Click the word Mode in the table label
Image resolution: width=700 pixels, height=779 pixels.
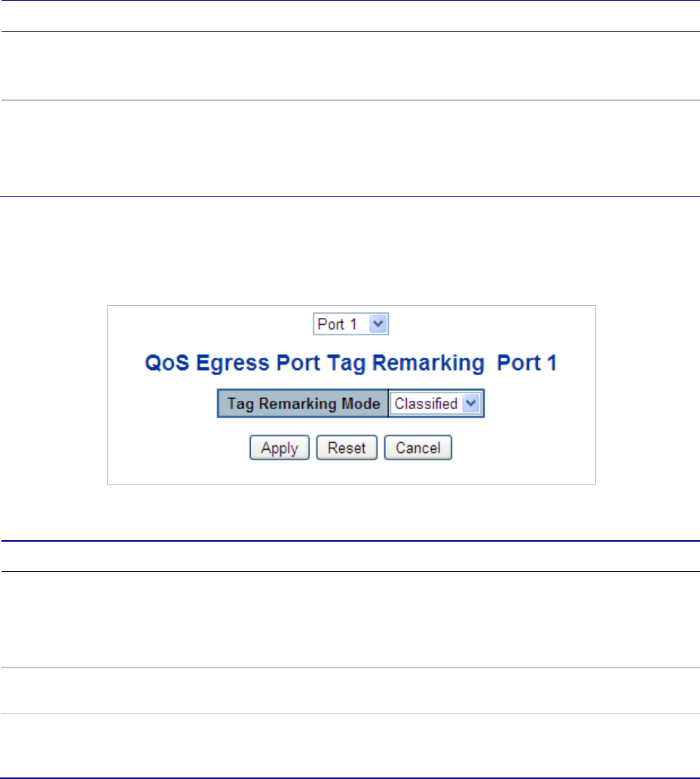click(x=363, y=403)
